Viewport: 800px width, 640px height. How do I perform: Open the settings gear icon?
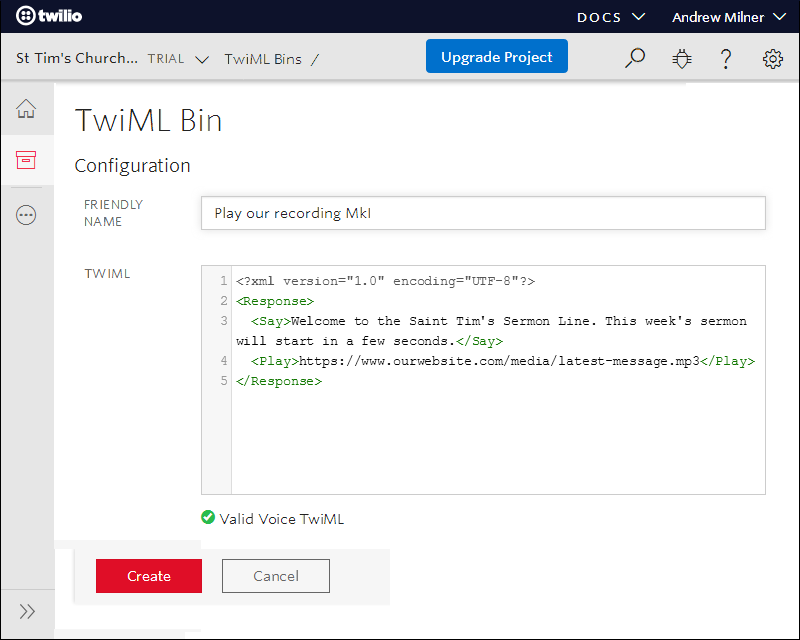772,59
